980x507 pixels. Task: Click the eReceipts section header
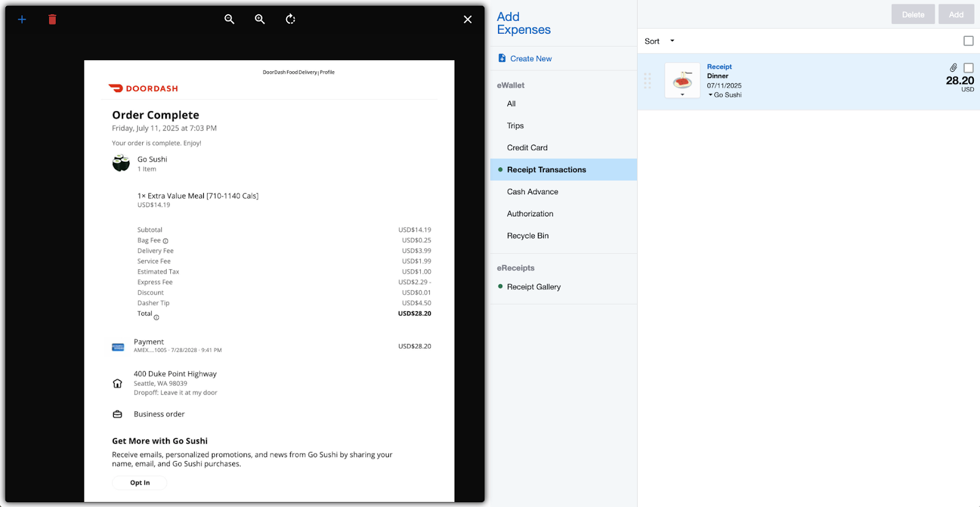[516, 268]
